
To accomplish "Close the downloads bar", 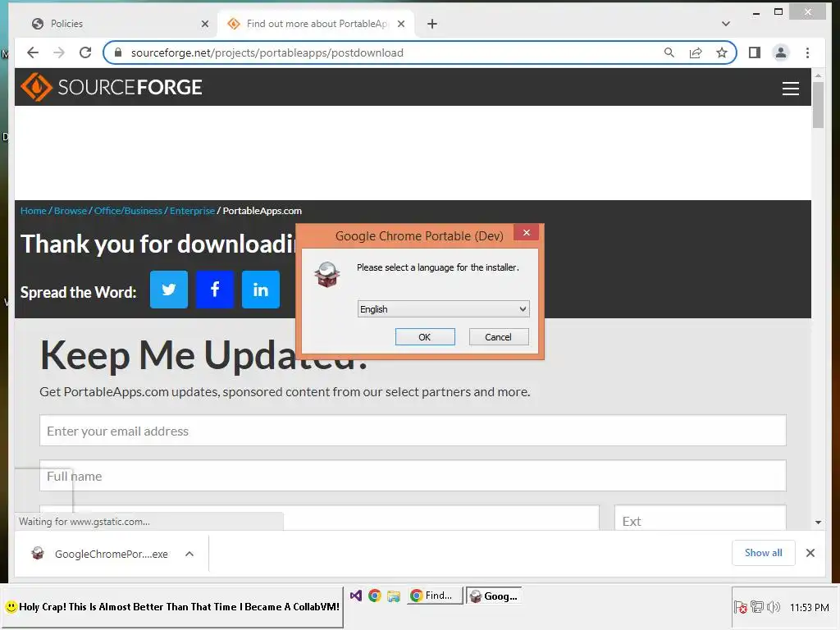I will (810, 553).
